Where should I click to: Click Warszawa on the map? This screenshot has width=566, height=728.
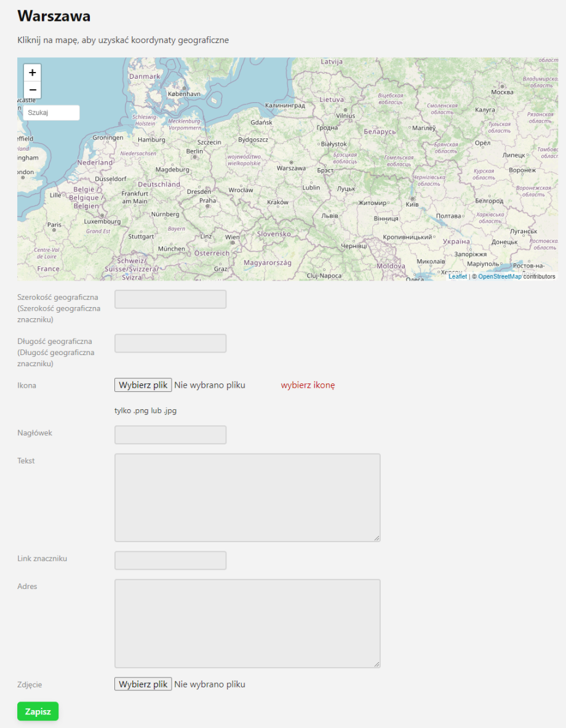coord(291,167)
